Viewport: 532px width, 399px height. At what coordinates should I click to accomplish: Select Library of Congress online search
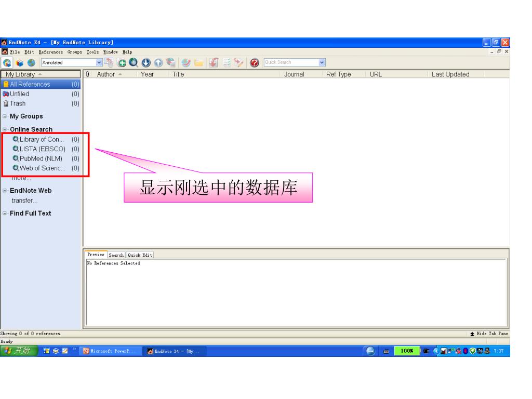(x=46, y=139)
